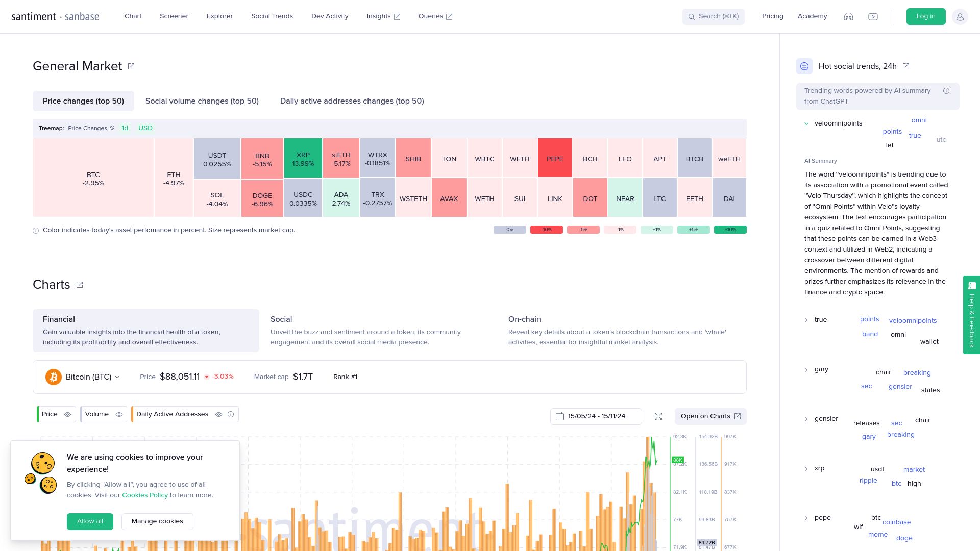Expand the gensler trend row

806,419
